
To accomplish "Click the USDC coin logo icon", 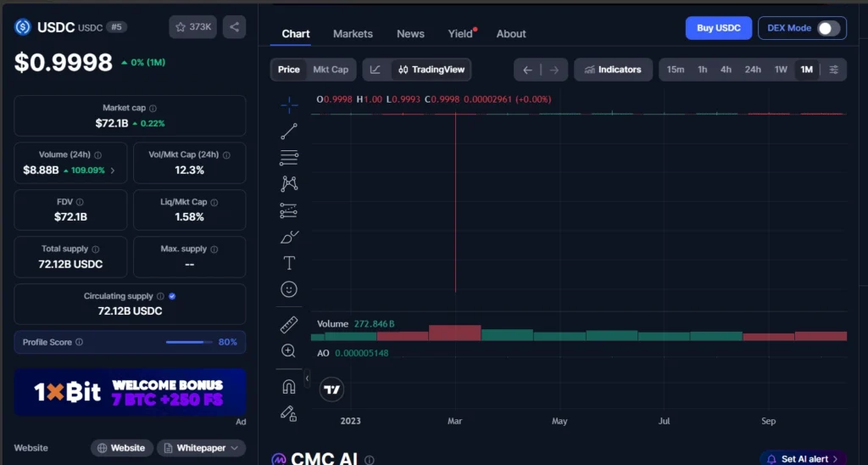I will click(23, 26).
